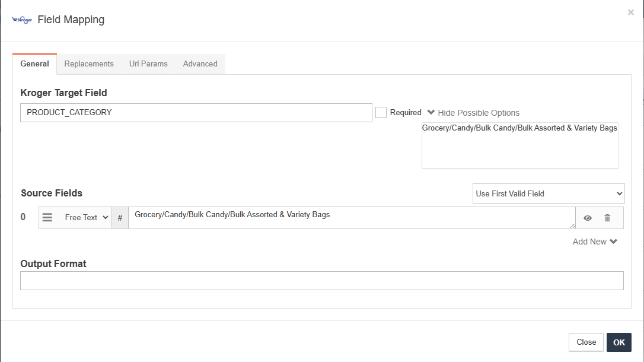Click inside the Output Format field
Viewport: 644px width, 362px height.
click(x=322, y=280)
